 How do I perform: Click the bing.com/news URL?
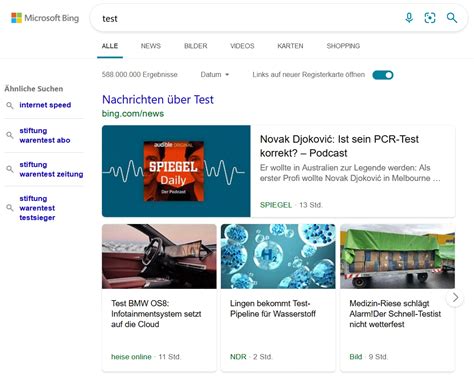[x=133, y=114]
